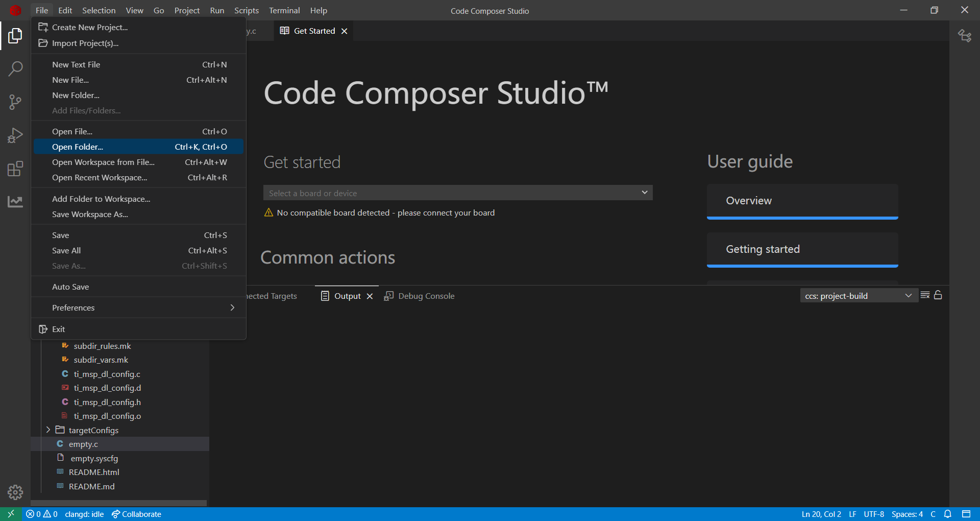Open the Terminal menu
Viewport: 980px width, 521px height.
click(284, 10)
